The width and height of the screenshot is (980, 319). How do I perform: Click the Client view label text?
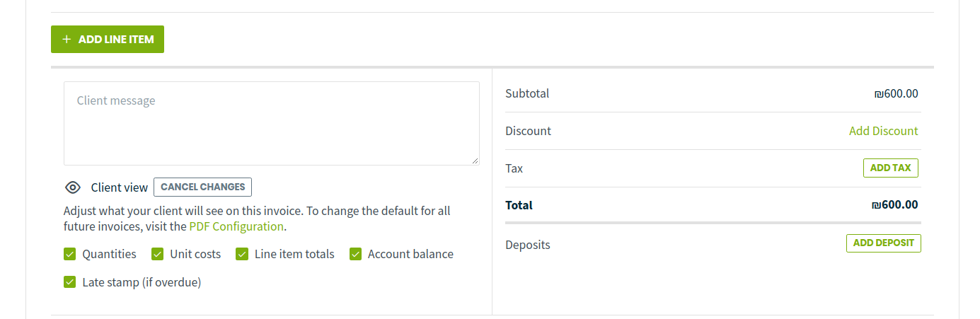pos(120,187)
